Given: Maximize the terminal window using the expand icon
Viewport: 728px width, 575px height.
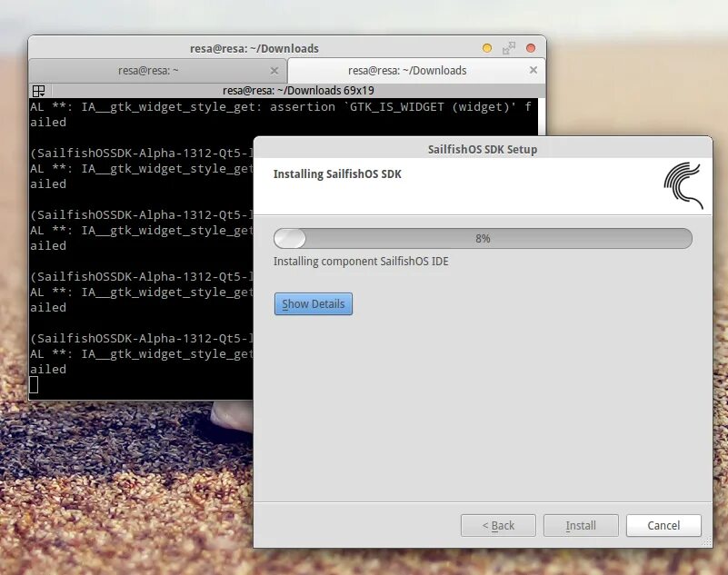Looking at the screenshot, I should tap(509, 48).
